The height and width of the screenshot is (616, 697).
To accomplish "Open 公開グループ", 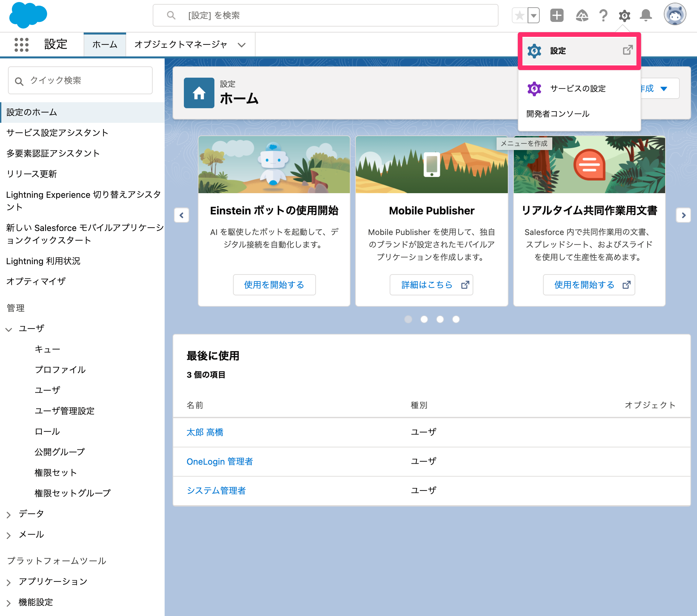I will point(60,452).
